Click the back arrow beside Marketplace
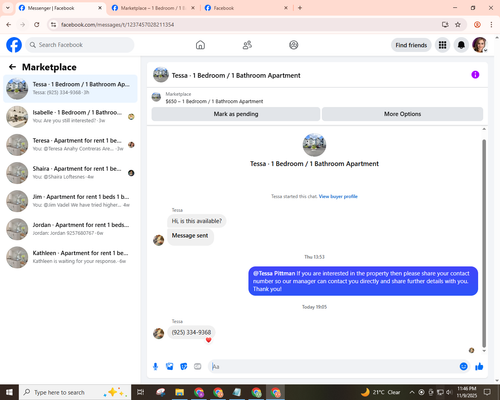 click(12, 67)
